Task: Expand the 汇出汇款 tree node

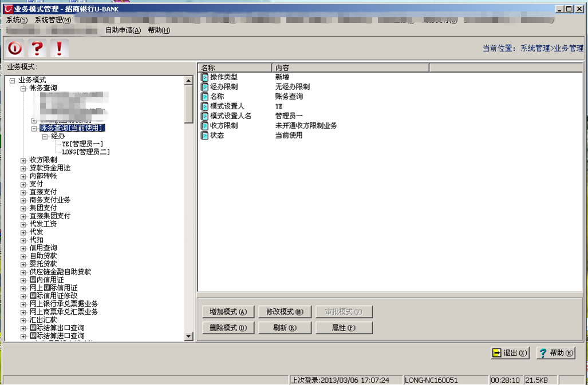Action: [23, 320]
